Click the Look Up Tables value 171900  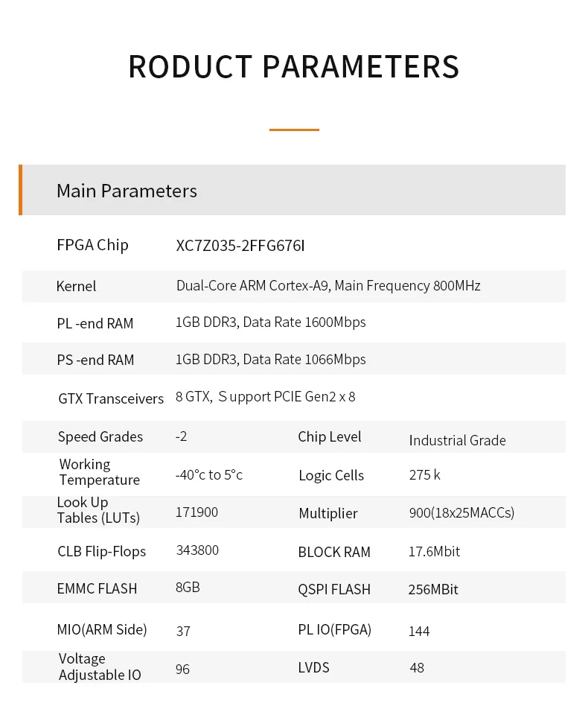tap(197, 512)
